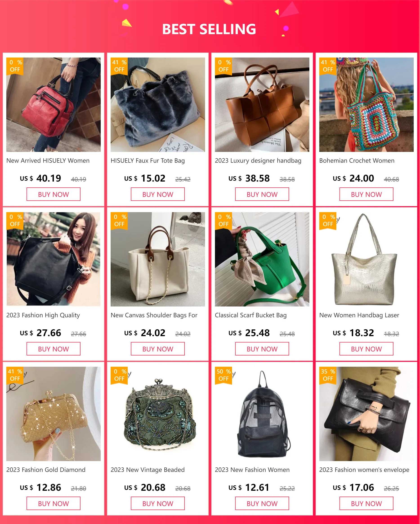Click the 41% OFF badge on gold diamond clutch

click(15, 375)
